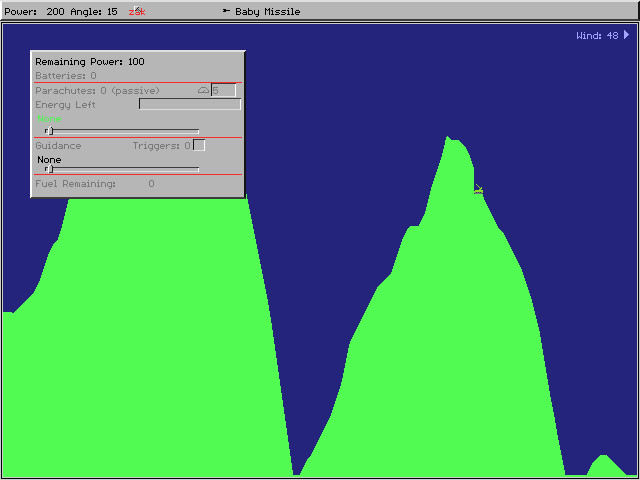Click the yellow tank on the mountain slope
Image resolution: width=640 pixels, height=480 pixels.
[x=478, y=189]
